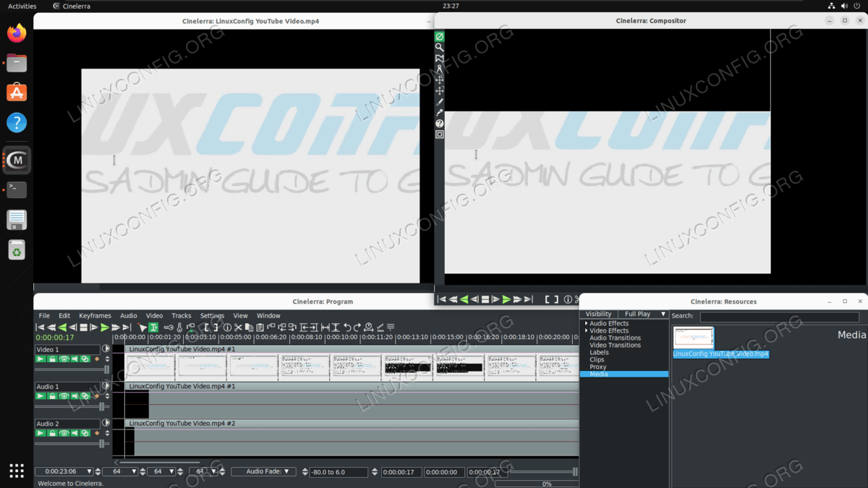
Task: Select Video Transitions folder in Resources
Action: [615, 345]
